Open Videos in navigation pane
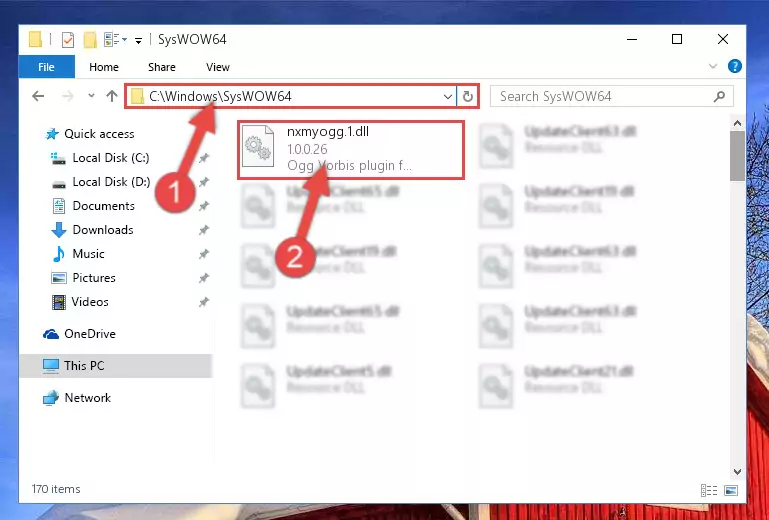 click(x=90, y=302)
